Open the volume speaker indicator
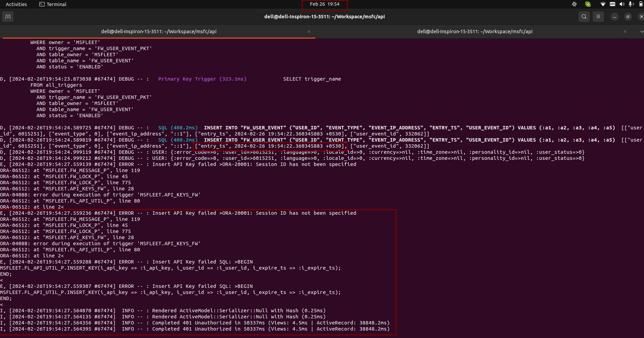The width and height of the screenshot is (644, 338). pos(622,4)
